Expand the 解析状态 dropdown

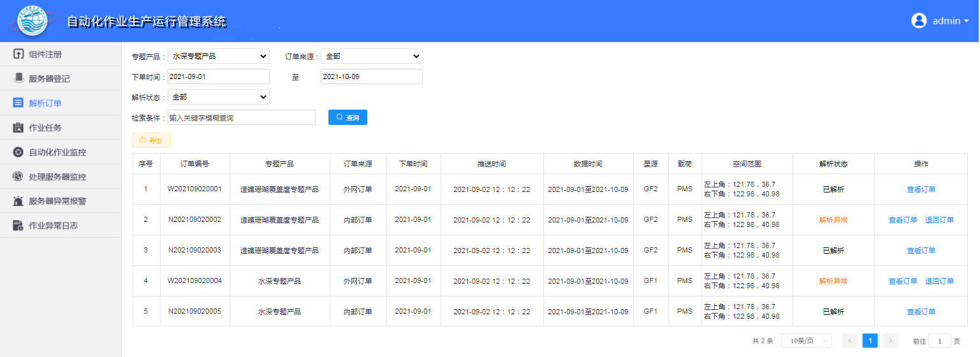pyautogui.click(x=219, y=97)
